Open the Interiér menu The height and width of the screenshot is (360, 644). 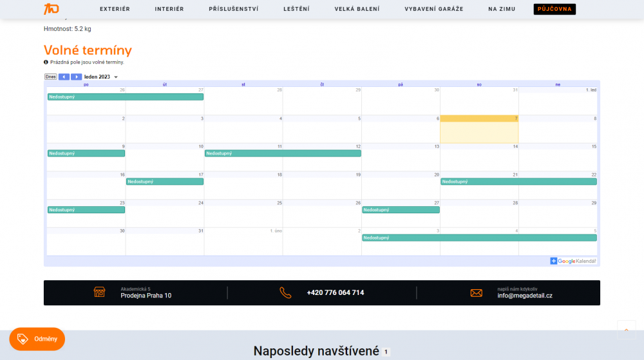pyautogui.click(x=169, y=9)
